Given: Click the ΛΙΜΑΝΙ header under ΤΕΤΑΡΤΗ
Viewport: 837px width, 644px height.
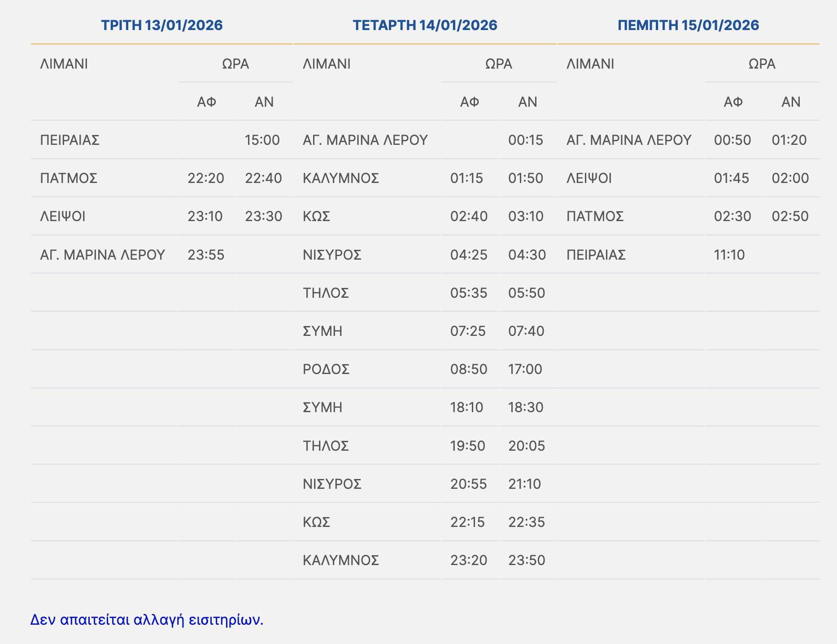Looking at the screenshot, I should 327,64.
